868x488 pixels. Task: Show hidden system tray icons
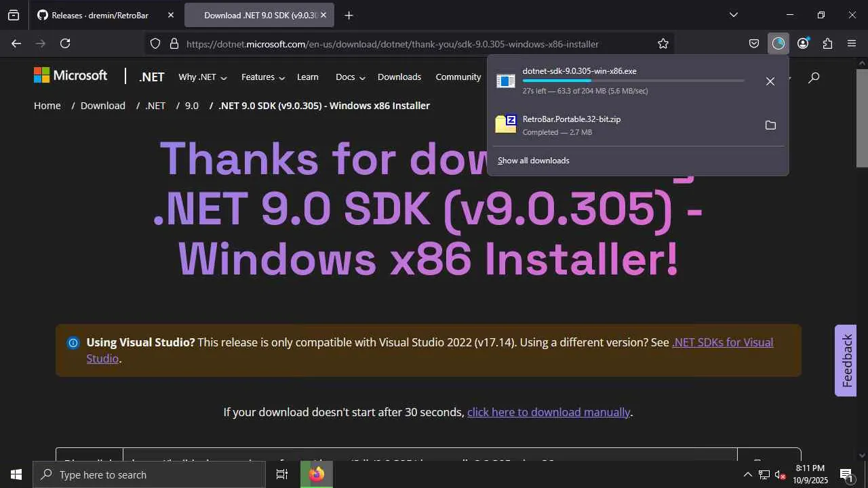[748, 474]
